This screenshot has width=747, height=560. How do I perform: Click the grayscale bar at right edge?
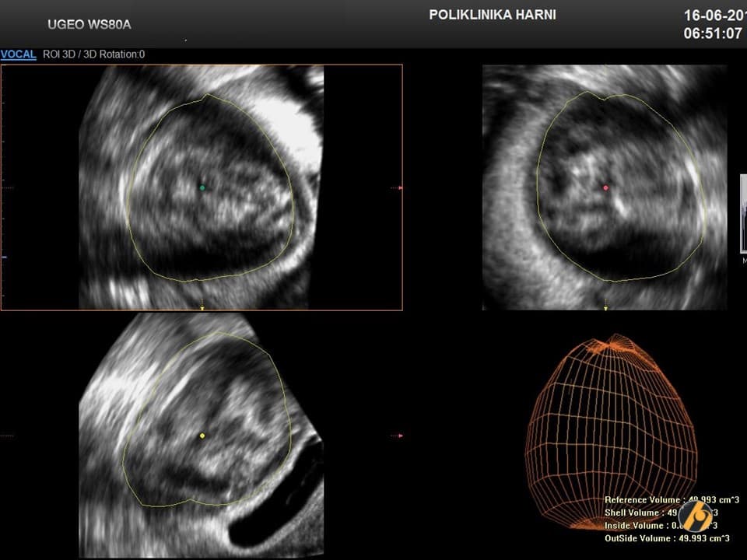742,214
